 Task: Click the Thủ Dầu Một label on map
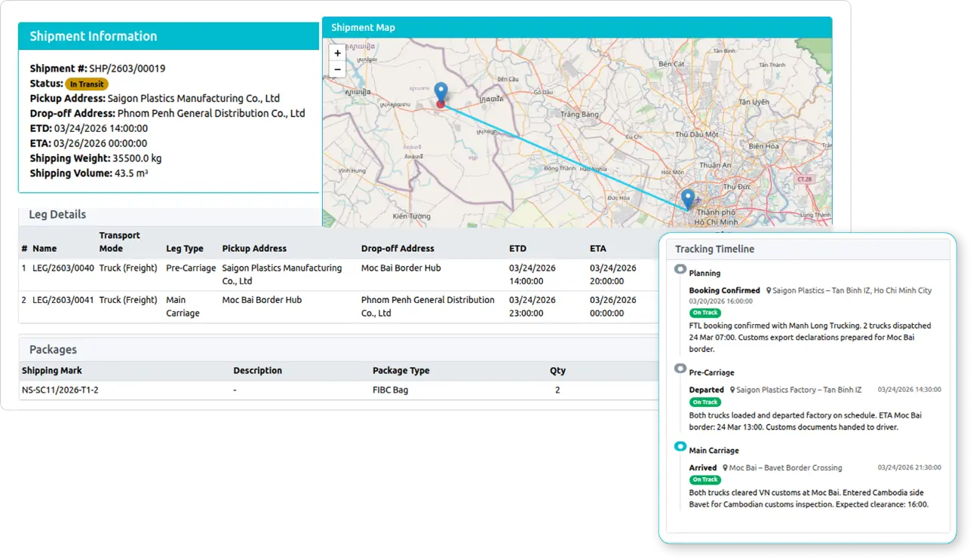pyautogui.click(x=698, y=134)
